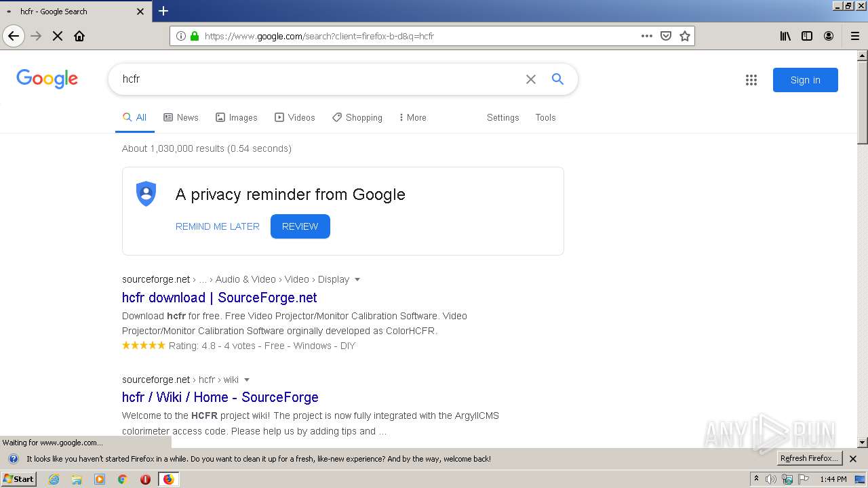This screenshot has width=868, height=488.
Task: Click the Refresh Firefox button
Action: click(809, 459)
